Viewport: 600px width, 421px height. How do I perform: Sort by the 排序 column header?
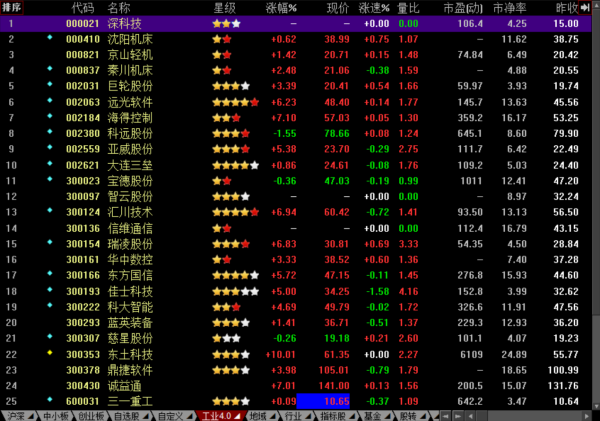coord(12,8)
